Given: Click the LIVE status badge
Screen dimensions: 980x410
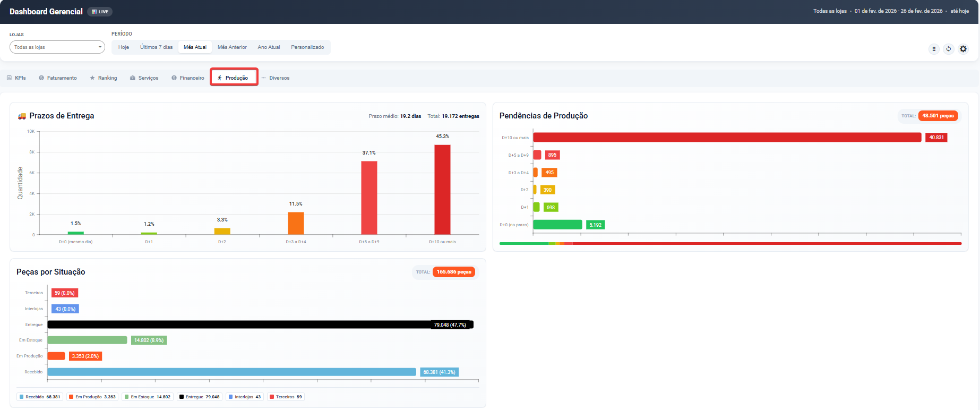Looking at the screenshot, I should 100,12.
